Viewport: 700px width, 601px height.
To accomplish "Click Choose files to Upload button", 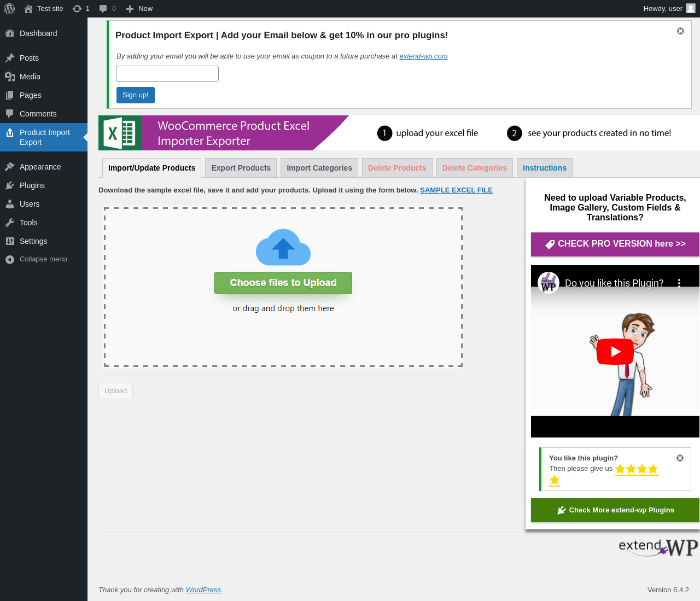I will [283, 283].
